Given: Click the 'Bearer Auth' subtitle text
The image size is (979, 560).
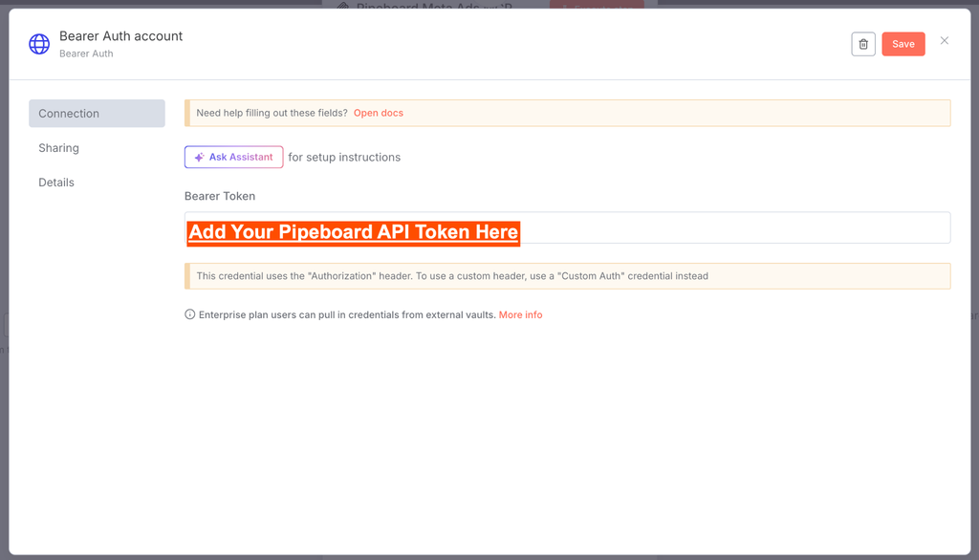Looking at the screenshot, I should (86, 54).
